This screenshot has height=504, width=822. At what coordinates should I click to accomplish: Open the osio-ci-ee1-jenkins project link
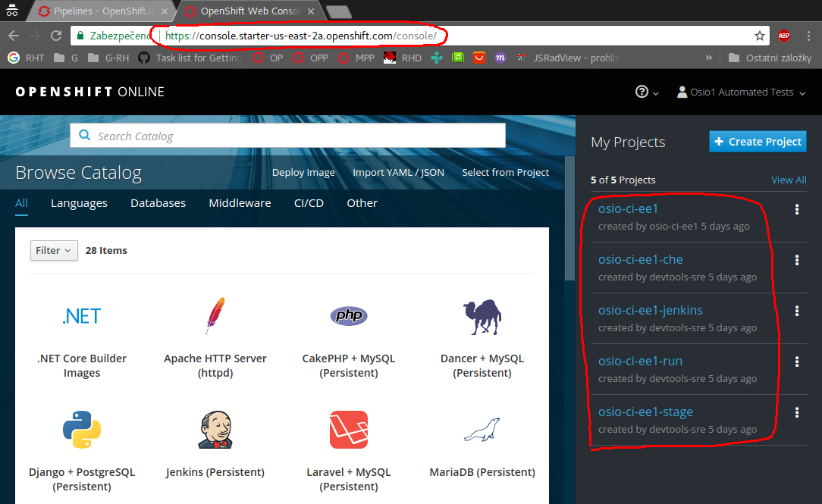click(651, 310)
